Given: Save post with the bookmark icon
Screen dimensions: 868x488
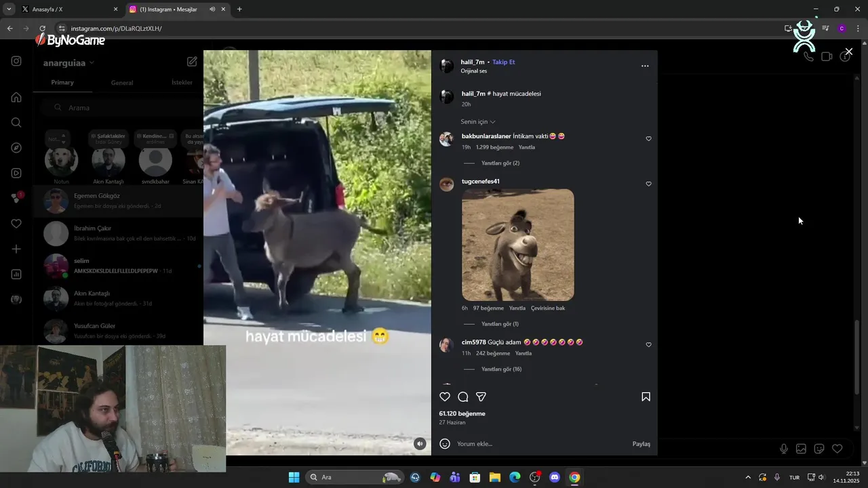Looking at the screenshot, I should point(646,397).
